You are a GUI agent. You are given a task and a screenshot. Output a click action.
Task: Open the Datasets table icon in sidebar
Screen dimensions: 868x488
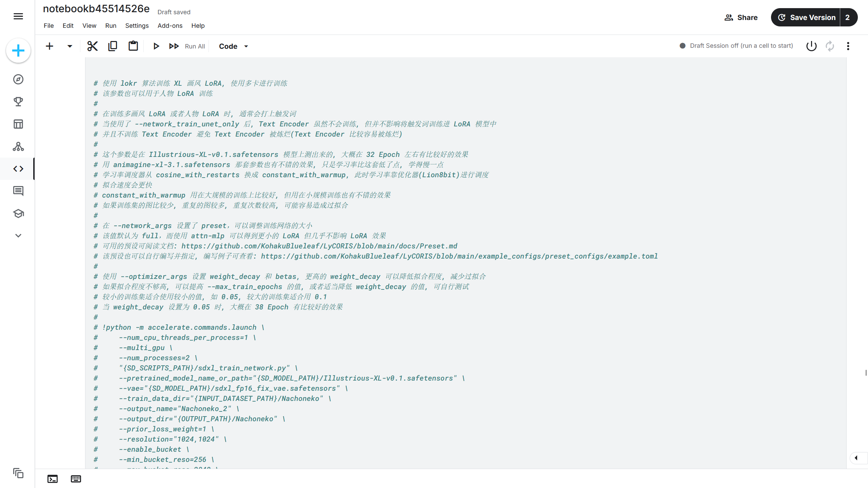click(18, 124)
